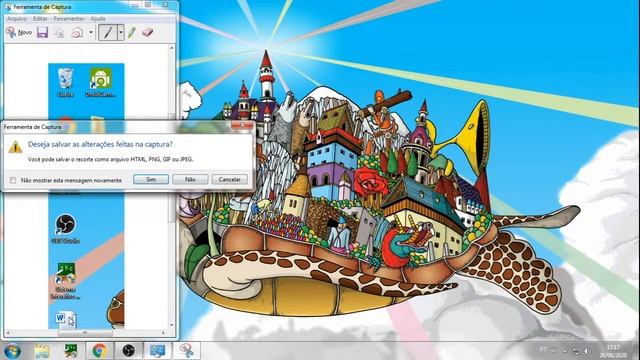Click the horizontal scrollbar left arrow

(7, 333)
